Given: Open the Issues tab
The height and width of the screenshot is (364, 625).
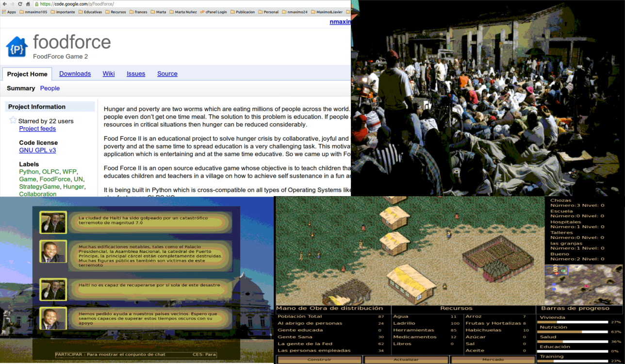Looking at the screenshot, I should [x=136, y=74].
